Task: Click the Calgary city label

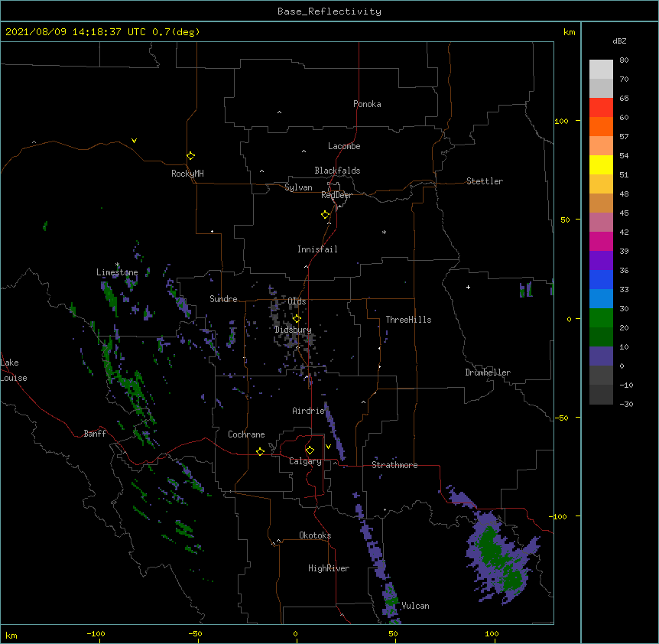Action: click(305, 461)
